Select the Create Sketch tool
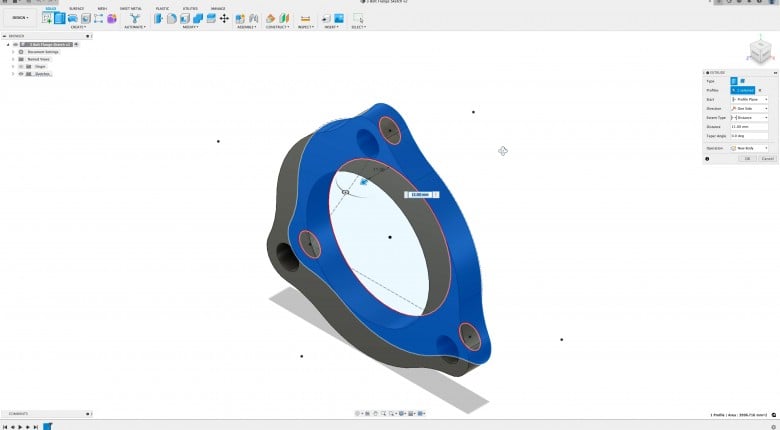Screen dimensions: 780x430 pyautogui.click(x=47, y=18)
